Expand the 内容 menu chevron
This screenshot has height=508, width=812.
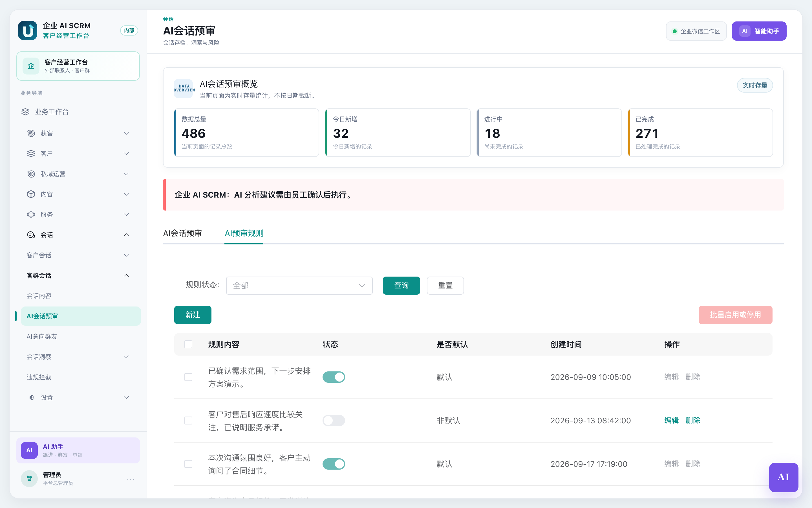[x=126, y=194]
